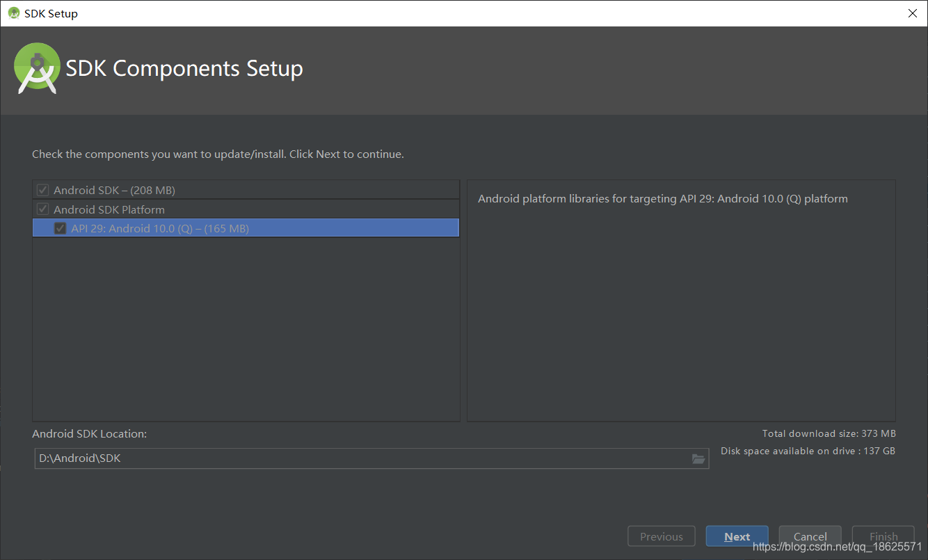Select the "Android SDK Platform" row label

click(x=109, y=209)
